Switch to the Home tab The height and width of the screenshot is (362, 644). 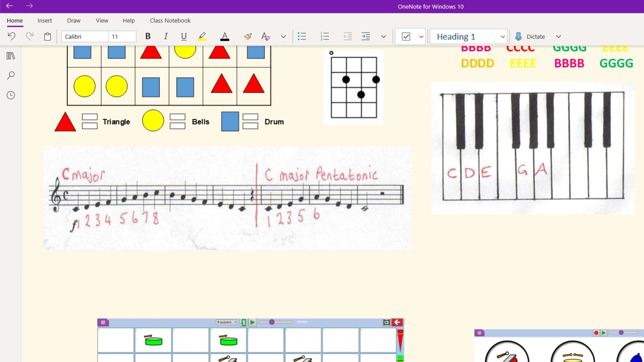15,21
